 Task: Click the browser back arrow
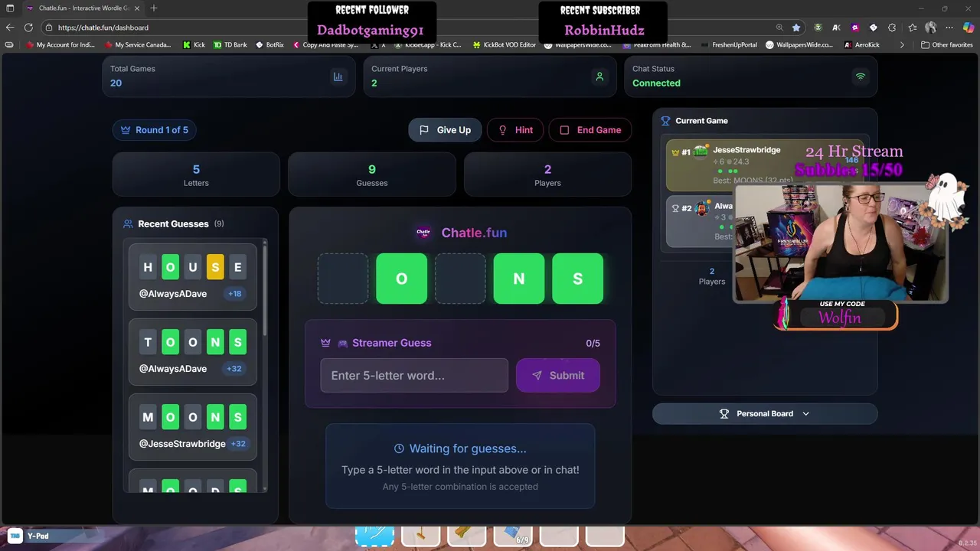(x=10, y=27)
